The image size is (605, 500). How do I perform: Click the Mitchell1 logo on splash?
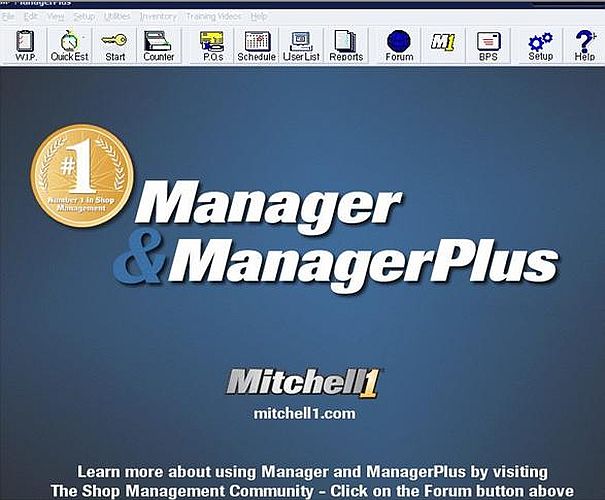point(304,383)
